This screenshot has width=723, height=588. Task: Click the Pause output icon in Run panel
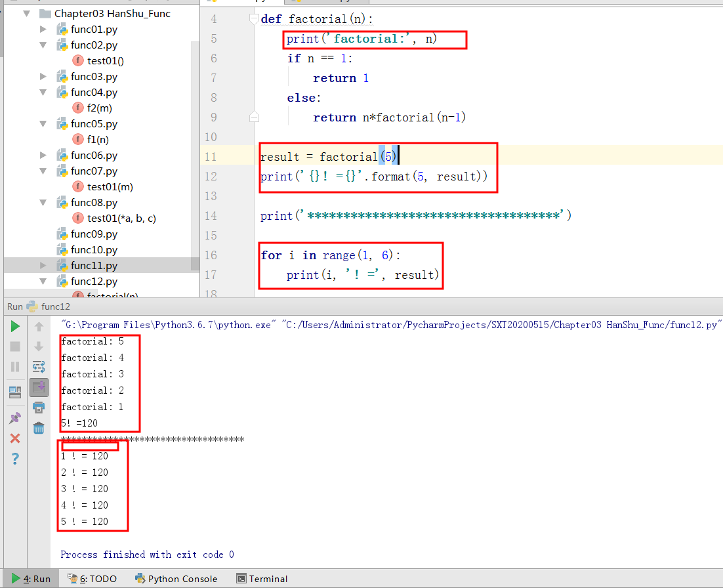[14, 367]
